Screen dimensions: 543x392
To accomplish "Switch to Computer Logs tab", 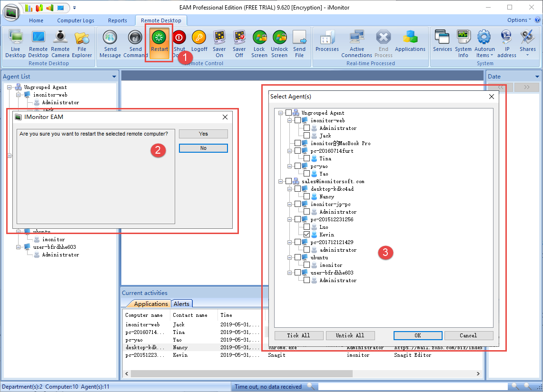I will point(76,20).
